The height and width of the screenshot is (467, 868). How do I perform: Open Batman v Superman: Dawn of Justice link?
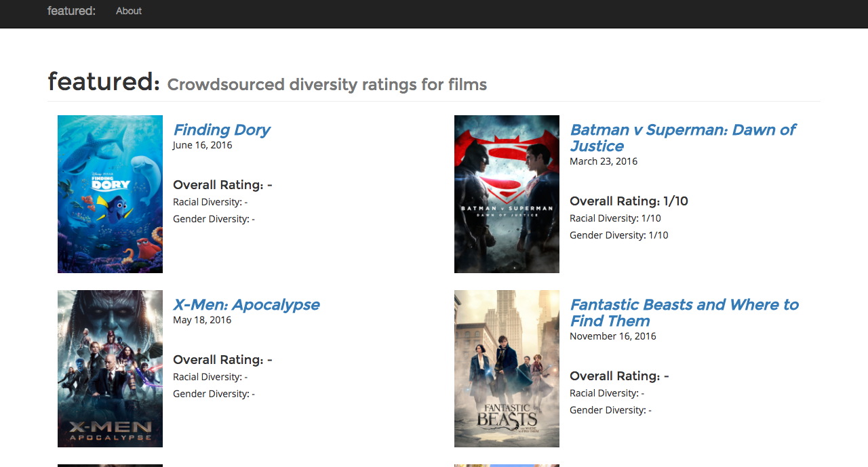[683, 138]
